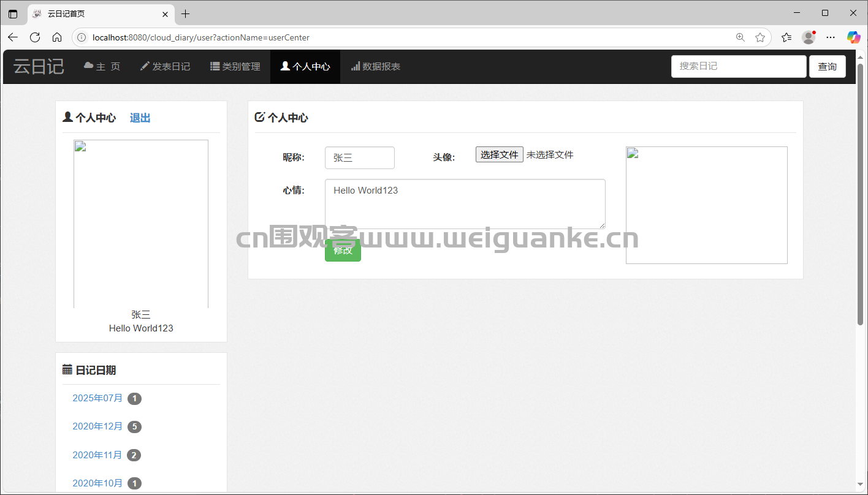Open 数据报表 nav item
The height and width of the screenshot is (495, 868).
[x=375, y=66]
